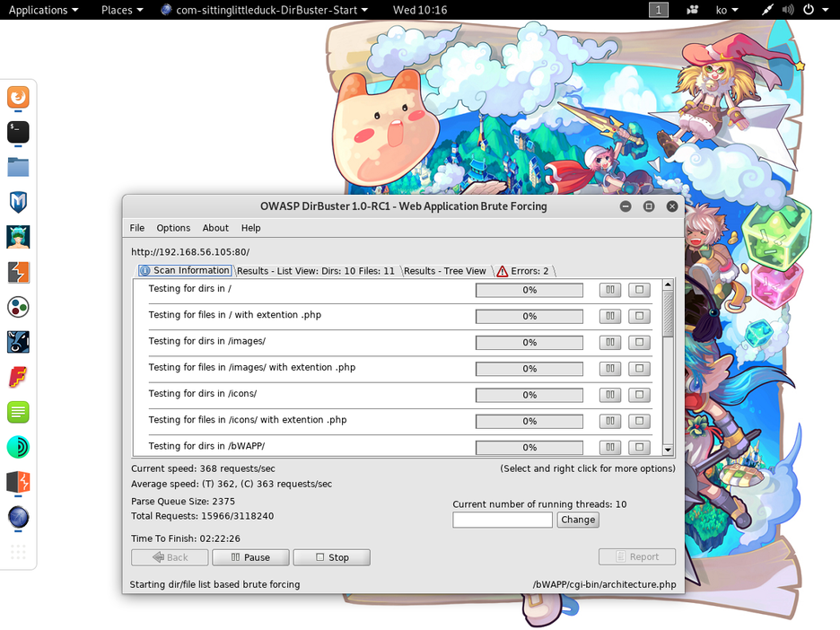Pause the 'Testing for dirs in /' scan row
840x630 pixels.
(609, 290)
